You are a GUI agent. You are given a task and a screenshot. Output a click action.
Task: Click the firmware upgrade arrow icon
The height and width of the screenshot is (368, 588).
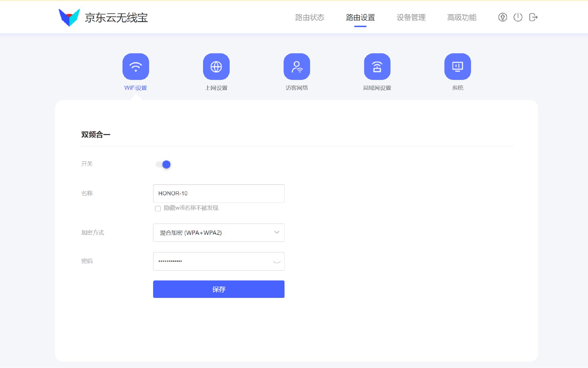[503, 17]
